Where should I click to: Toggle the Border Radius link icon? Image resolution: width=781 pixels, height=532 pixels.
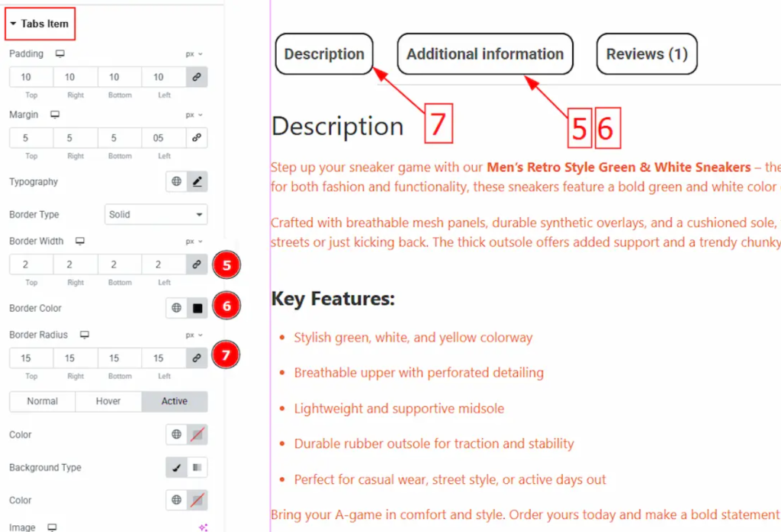197,358
